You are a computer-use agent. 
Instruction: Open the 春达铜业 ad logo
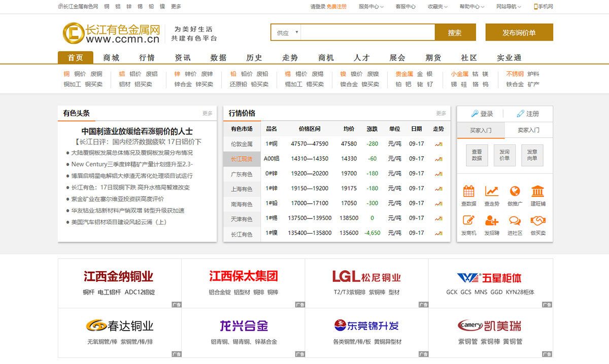(x=119, y=325)
